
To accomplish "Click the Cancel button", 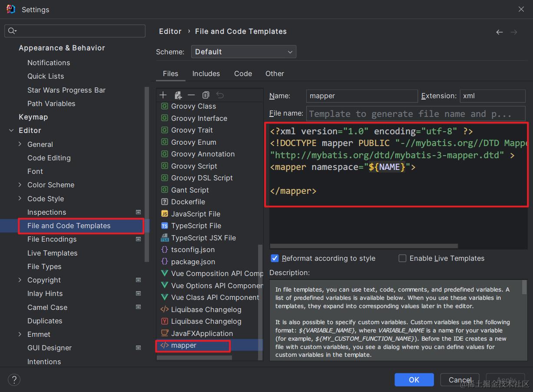I will [x=460, y=380].
